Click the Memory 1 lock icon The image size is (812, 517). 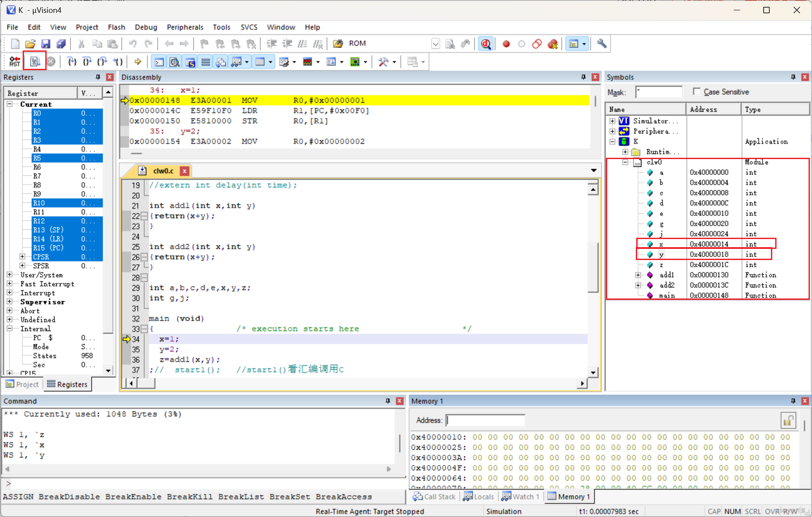point(788,420)
